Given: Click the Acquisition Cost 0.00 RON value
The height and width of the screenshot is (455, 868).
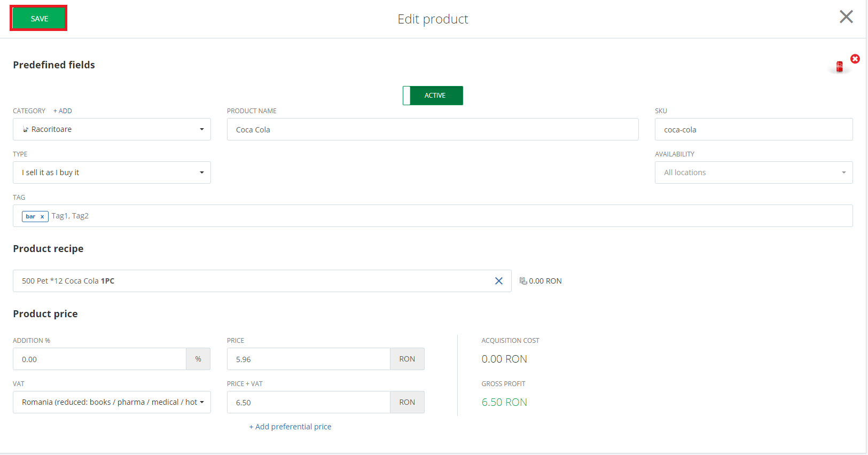Looking at the screenshot, I should tap(504, 359).
